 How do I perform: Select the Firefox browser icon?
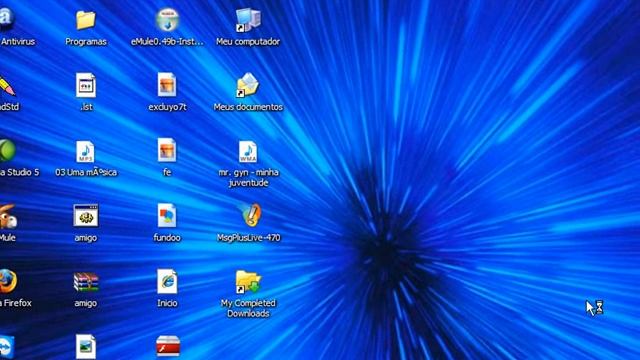click(x=7, y=281)
